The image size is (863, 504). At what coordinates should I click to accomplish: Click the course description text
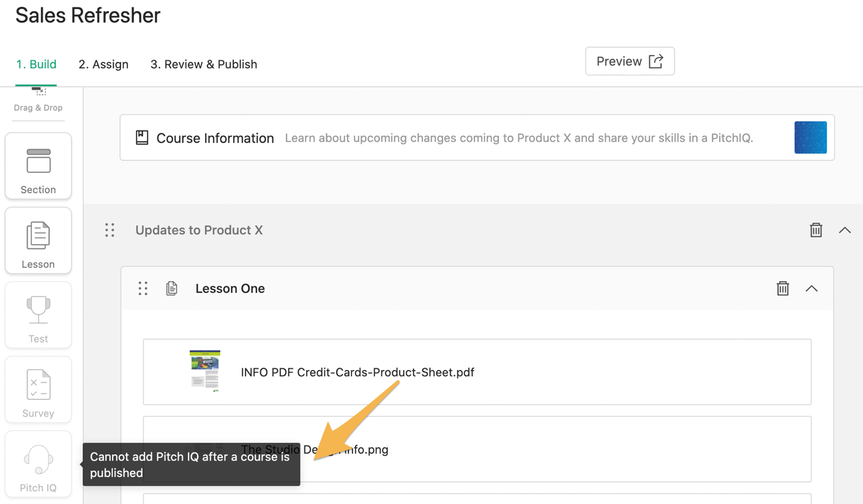click(x=519, y=138)
